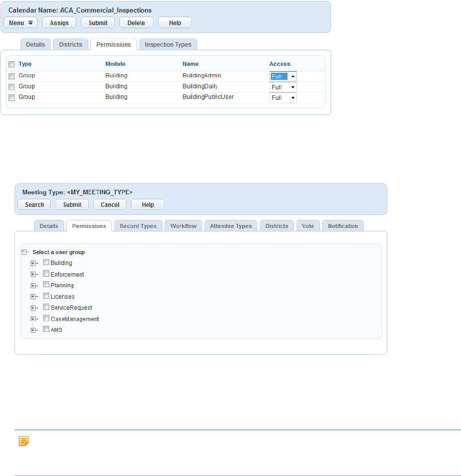Open the meeting Districts tab

click(276, 226)
